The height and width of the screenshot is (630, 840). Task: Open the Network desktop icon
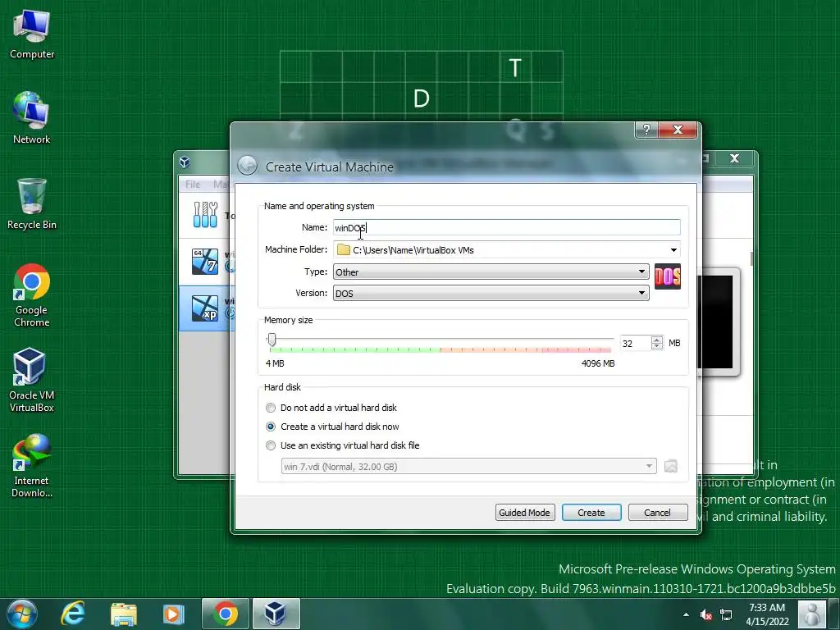(x=32, y=118)
